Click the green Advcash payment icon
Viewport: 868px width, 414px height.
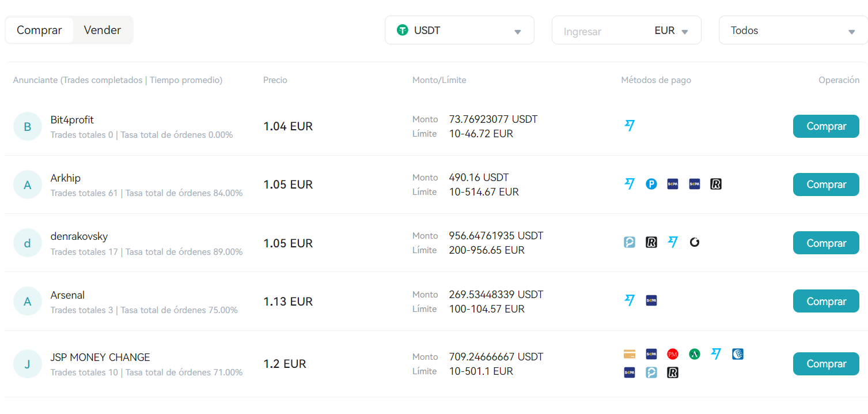[x=695, y=354]
